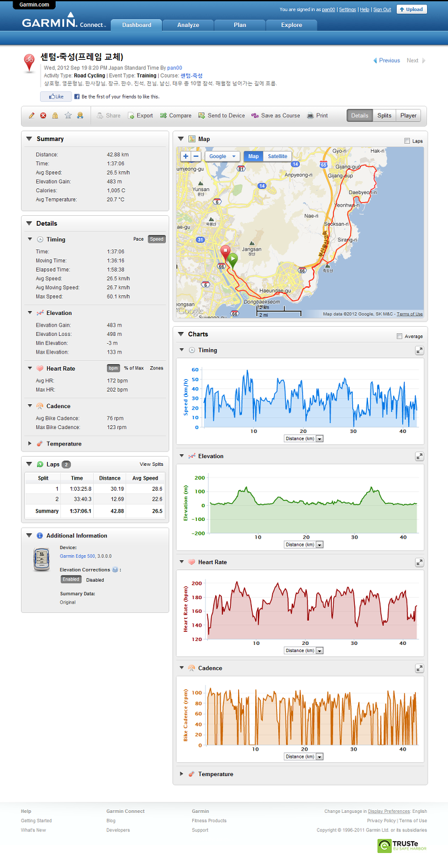This screenshot has height=868, width=448.
Task: Show heart rate Zones
Action: [157, 368]
